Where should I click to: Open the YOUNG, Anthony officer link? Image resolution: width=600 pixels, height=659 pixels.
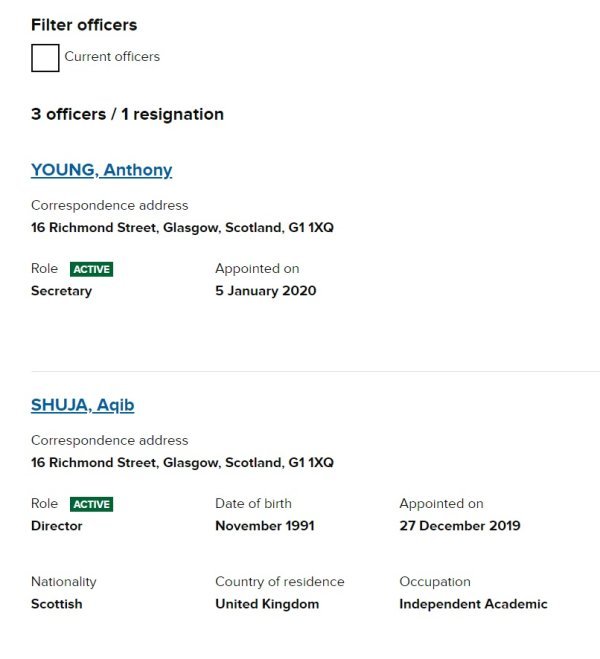point(101,170)
